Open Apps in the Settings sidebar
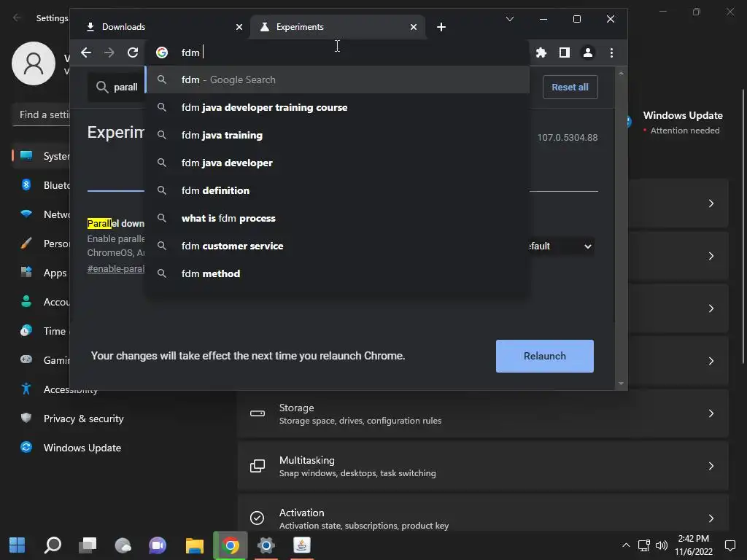Image resolution: width=747 pixels, height=560 pixels. click(42, 273)
